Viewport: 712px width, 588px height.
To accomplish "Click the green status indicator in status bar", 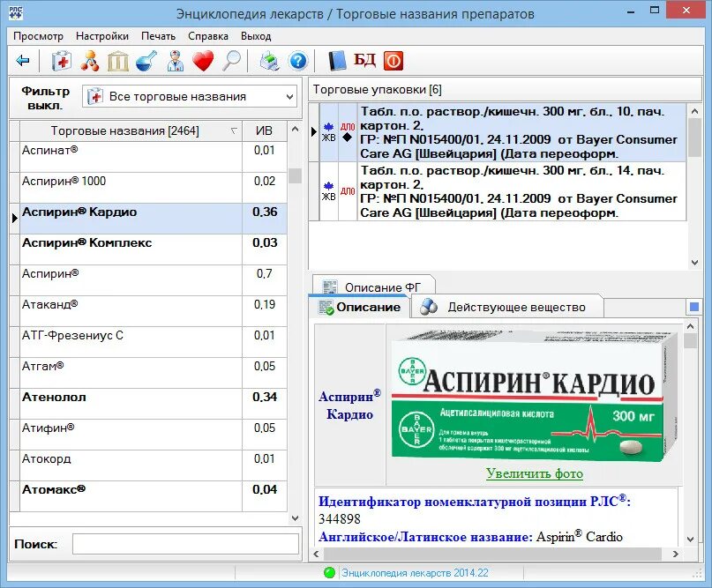I will [x=329, y=573].
